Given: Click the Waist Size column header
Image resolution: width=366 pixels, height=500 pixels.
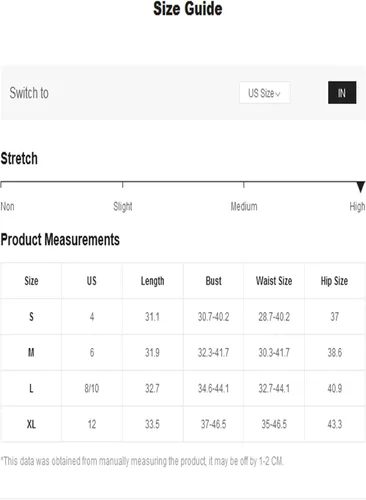Looking at the screenshot, I should [274, 281].
